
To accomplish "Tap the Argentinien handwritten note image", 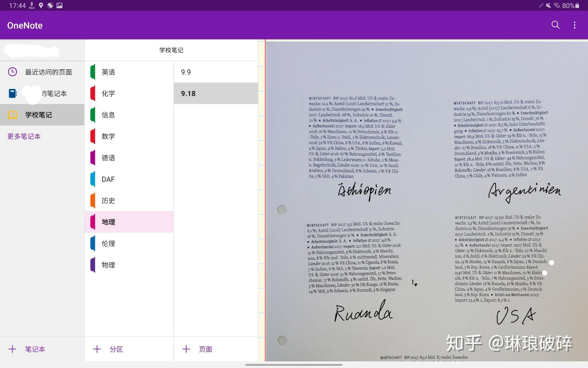I will click(x=524, y=191).
